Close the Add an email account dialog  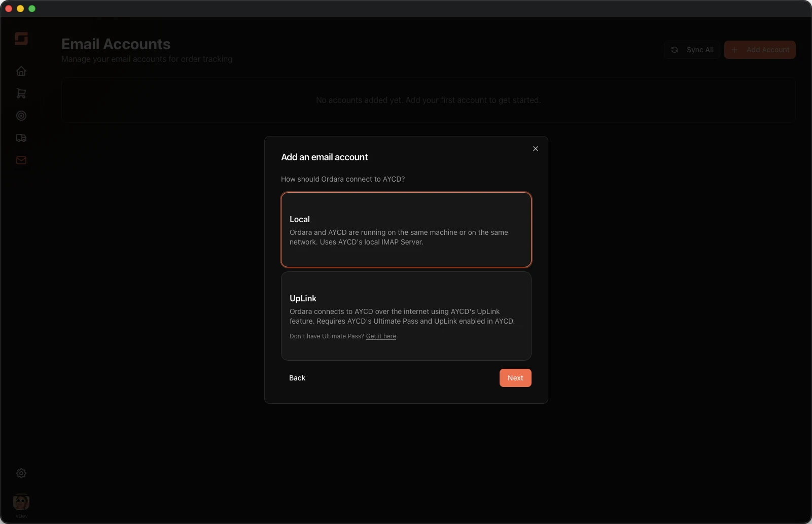point(536,149)
